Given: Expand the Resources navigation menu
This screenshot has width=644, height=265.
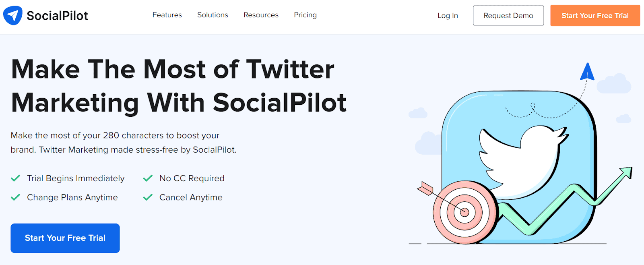Looking at the screenshot, I should click(261, 15).
